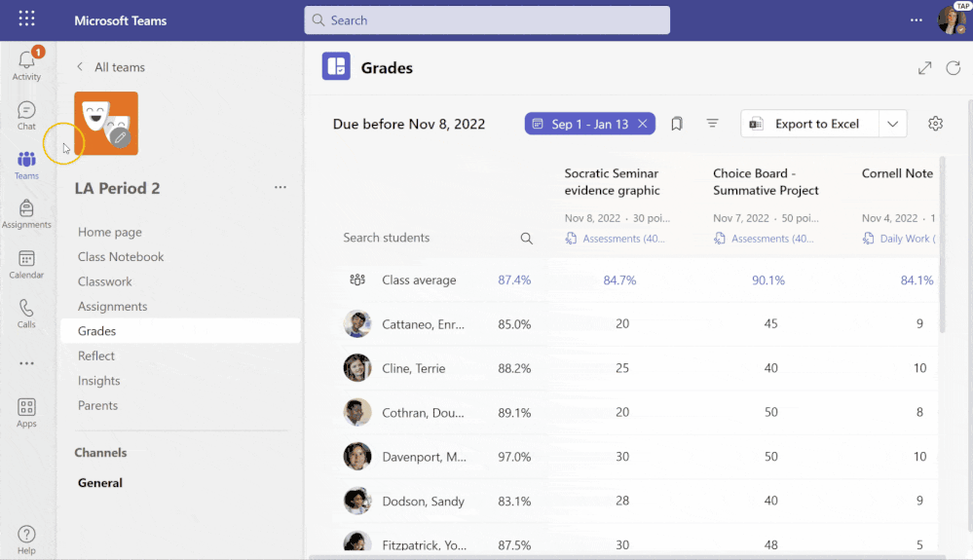Click the Settings and more ellipsis in header
Viewport: 973px width, 560px height.
[x=916, y=19]
